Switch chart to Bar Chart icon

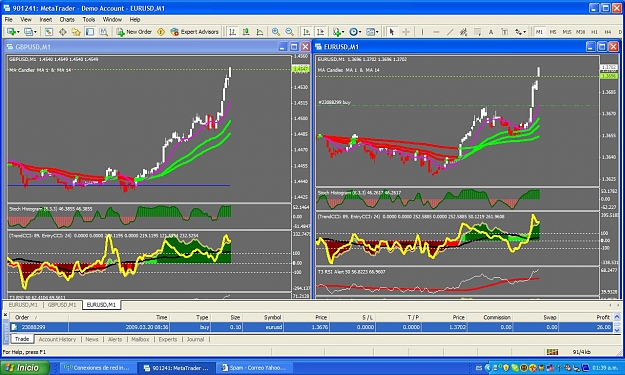click(232, 32)
